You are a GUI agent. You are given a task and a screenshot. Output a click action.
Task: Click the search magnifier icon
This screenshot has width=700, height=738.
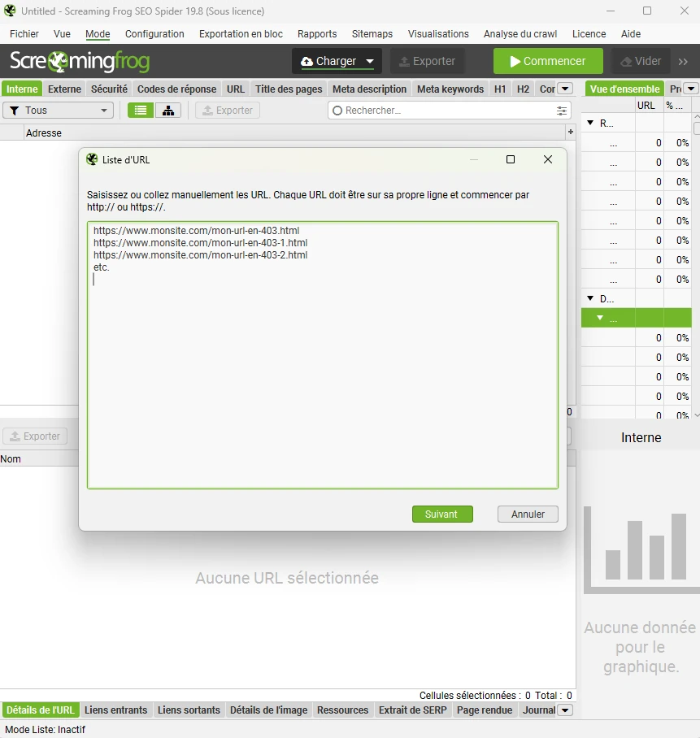click(x=337, y=111)
